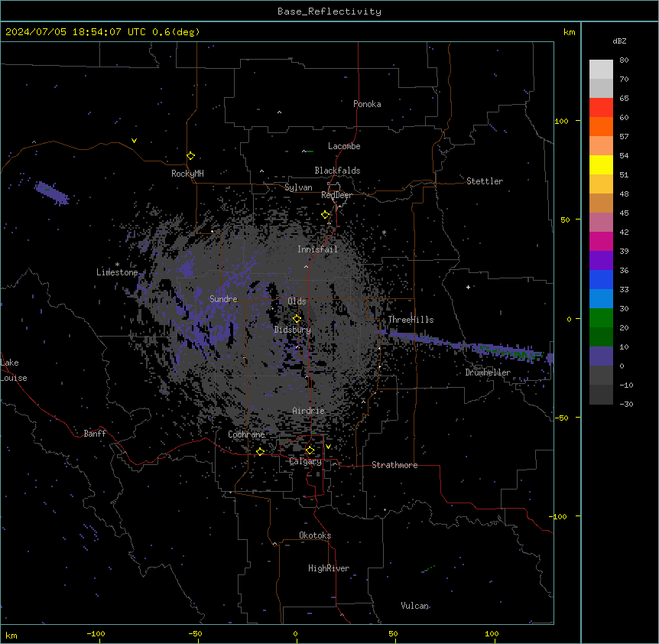Click the yellow radar site marker near Olds
This screenshot has height=644, width=659.
tap(297, 318)
